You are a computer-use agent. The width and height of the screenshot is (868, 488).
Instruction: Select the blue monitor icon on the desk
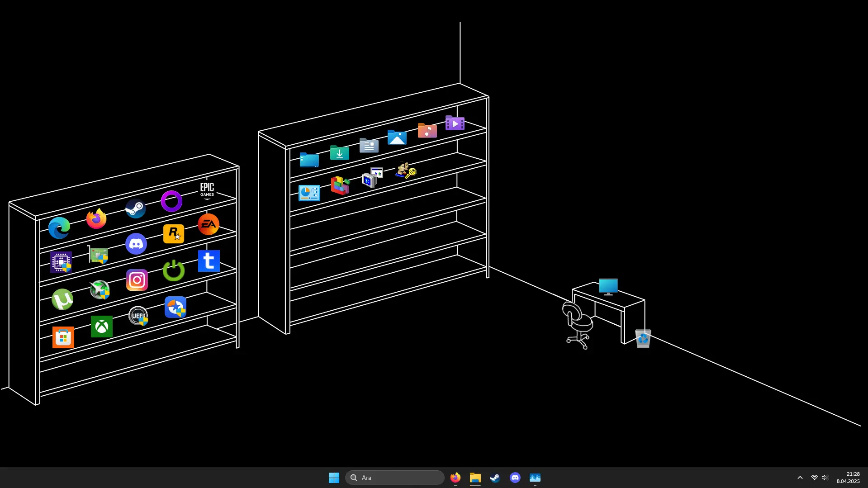point(608,287)
